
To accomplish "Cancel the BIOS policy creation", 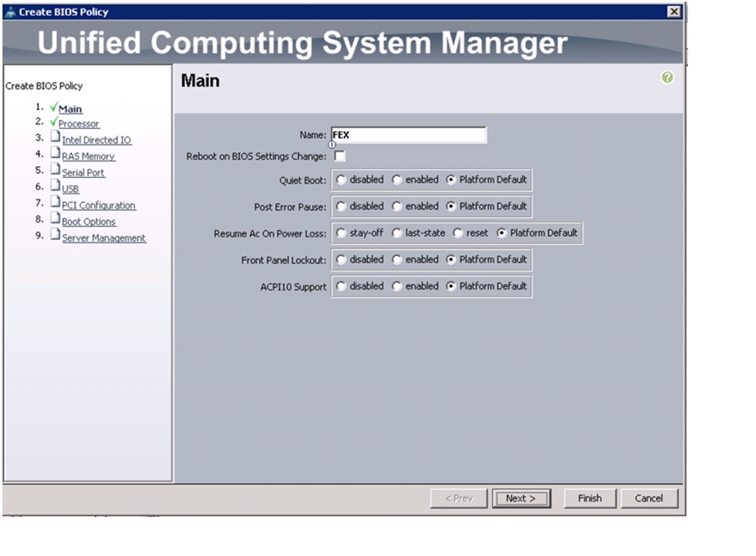I will pos(649,498).
